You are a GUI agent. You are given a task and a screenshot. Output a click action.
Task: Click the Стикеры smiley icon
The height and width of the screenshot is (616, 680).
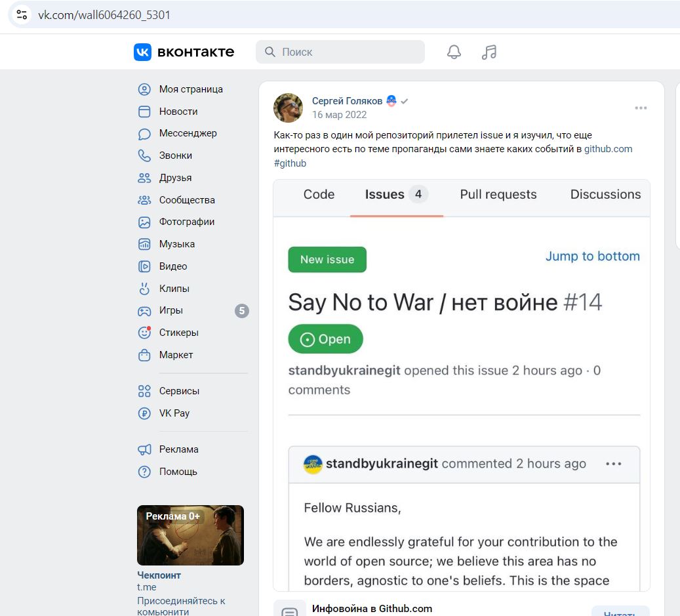144,333
